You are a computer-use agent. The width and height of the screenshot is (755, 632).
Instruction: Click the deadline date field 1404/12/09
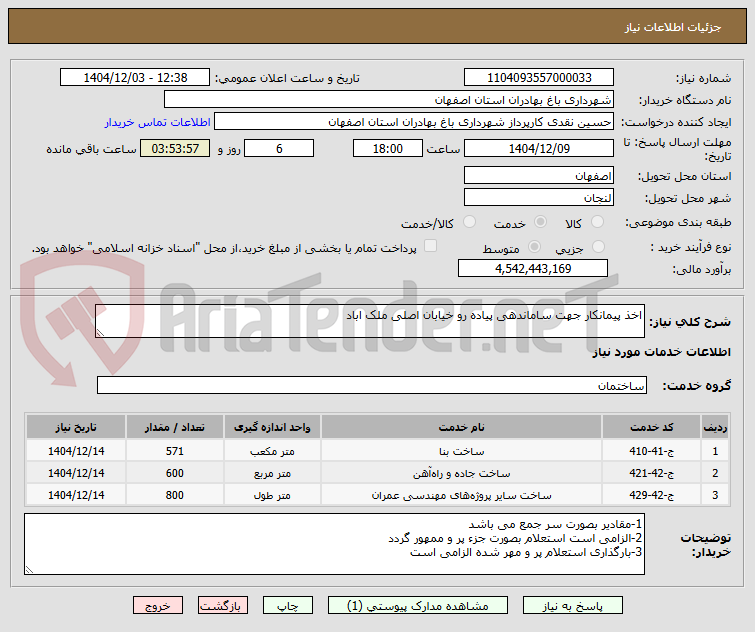539,148
